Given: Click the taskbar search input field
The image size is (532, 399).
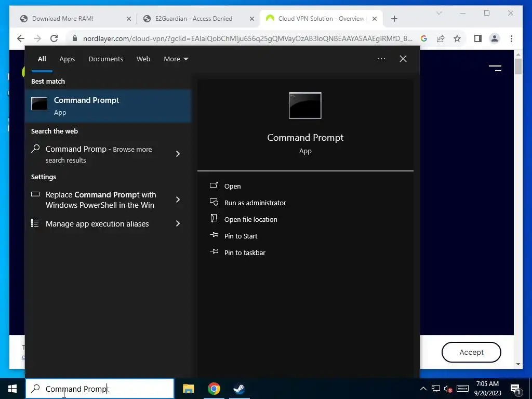Looking at the screenshot, I should (100, 389).
